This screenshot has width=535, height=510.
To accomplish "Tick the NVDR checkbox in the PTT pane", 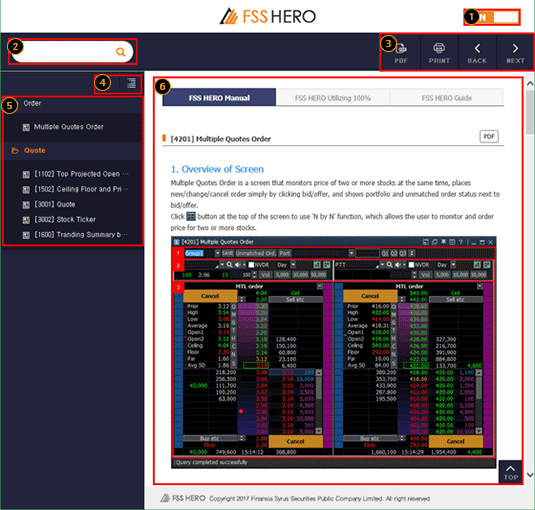I will click(x=411, y=265).
